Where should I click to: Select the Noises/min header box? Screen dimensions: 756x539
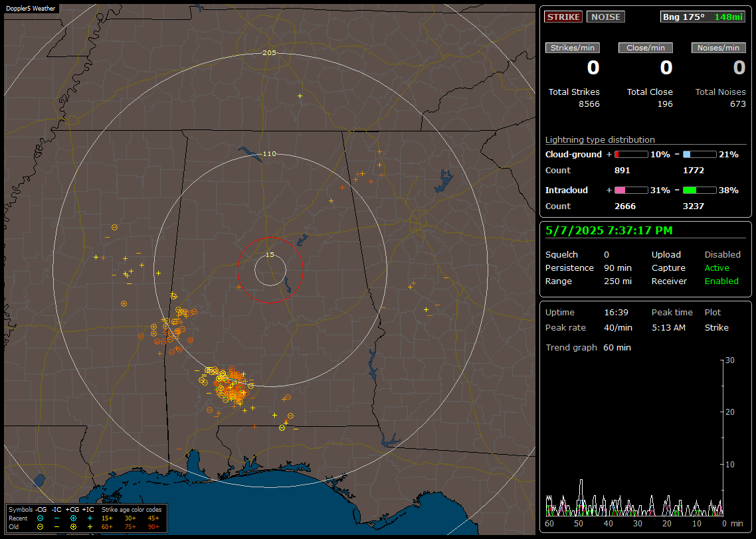[x=718, y=48]
